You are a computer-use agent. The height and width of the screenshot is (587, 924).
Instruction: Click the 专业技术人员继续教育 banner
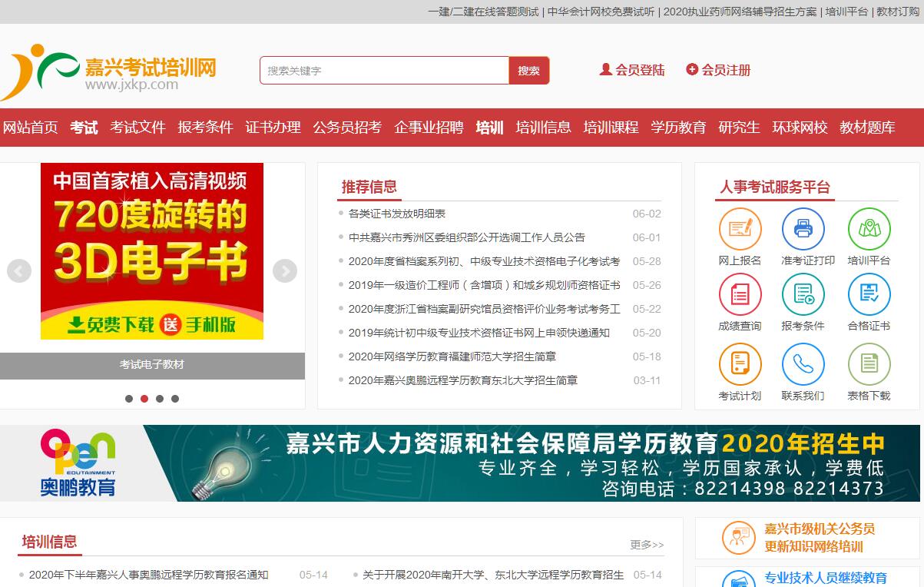tap(808, 578)
